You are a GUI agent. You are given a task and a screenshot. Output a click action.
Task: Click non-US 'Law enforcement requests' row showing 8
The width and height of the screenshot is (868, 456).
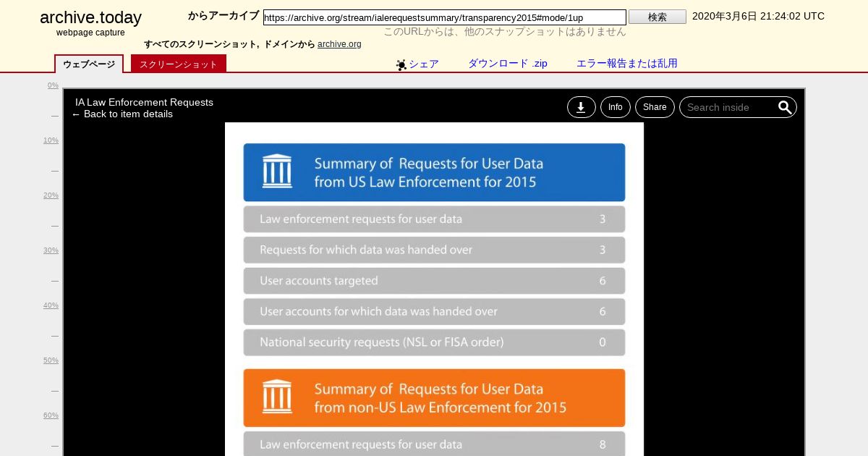(x=434, y=444)
